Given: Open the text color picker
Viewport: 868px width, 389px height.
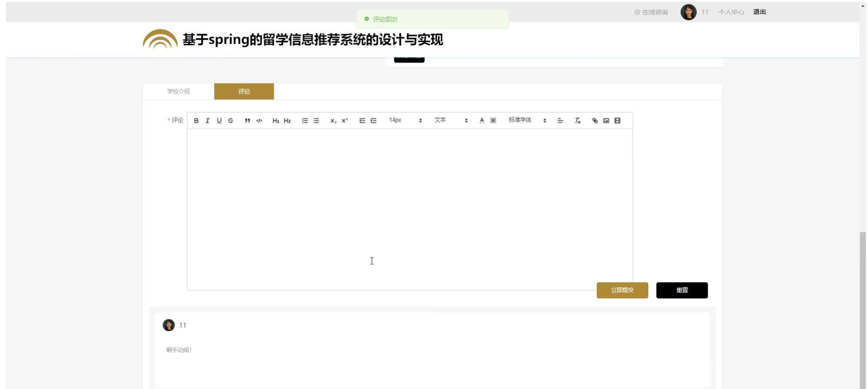Looking at the screenshot, I should 482,121.
